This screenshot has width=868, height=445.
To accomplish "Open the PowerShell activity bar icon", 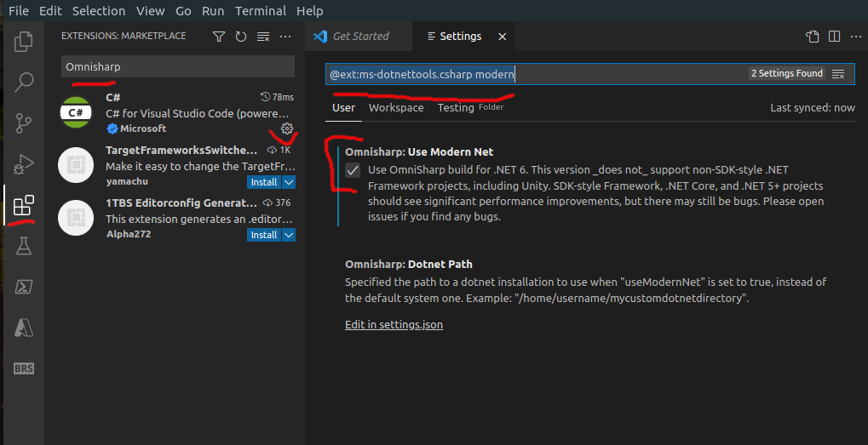I will pyautogui.click(x=23, y=287).
